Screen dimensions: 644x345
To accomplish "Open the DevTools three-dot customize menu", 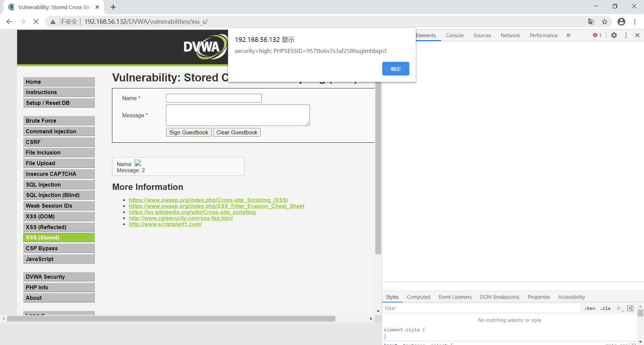I will (x=626, y=35).
